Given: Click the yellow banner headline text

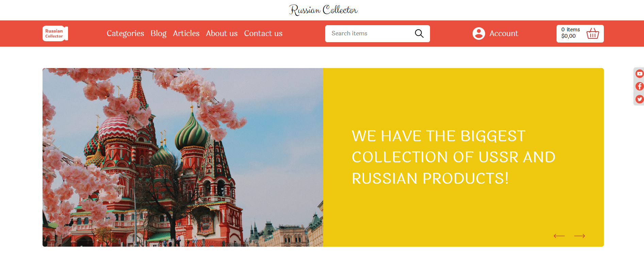Looking at the screenshot, I should coord(453,157).
